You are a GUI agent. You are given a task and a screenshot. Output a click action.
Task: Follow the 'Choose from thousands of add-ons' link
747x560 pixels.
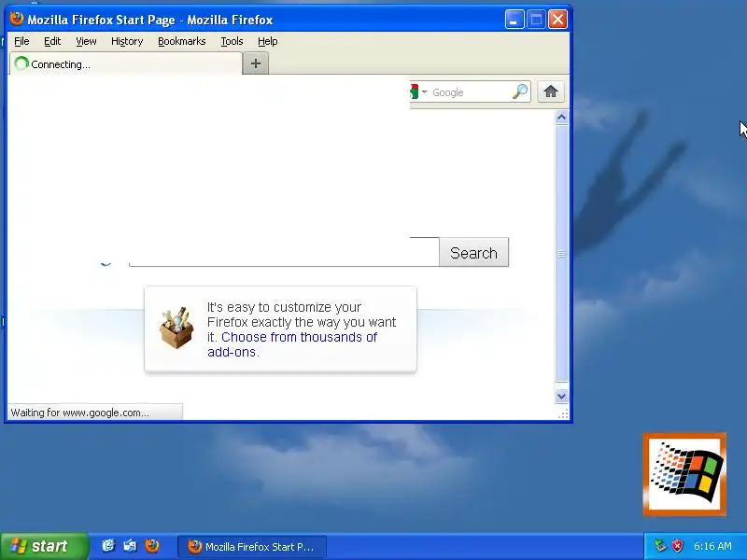click(x=292, y=344)
